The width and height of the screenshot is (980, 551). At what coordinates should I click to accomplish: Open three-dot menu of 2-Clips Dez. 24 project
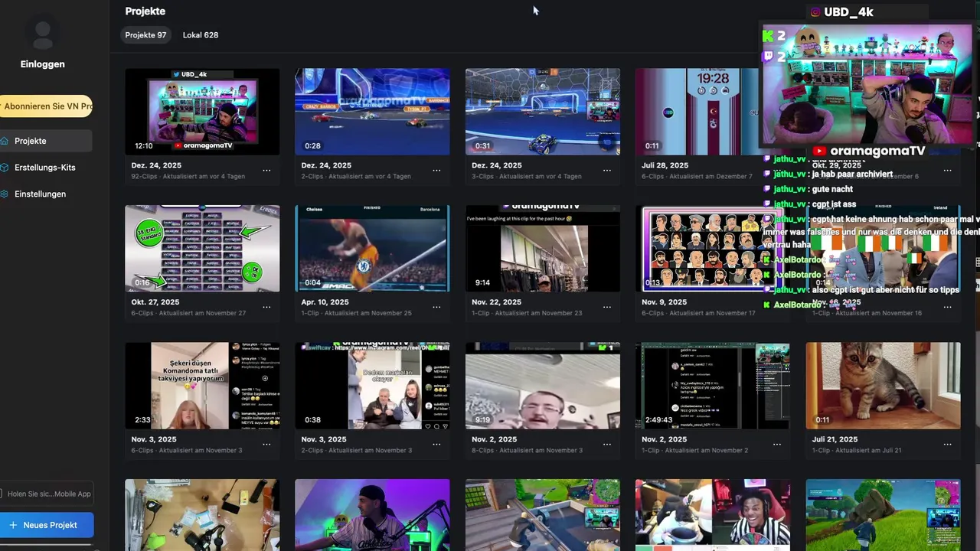pyautogui.click(x=436, y=170)
